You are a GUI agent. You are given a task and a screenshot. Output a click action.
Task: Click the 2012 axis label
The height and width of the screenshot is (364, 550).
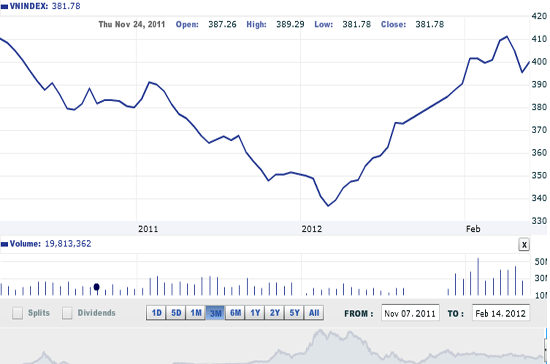click(311, 229)
